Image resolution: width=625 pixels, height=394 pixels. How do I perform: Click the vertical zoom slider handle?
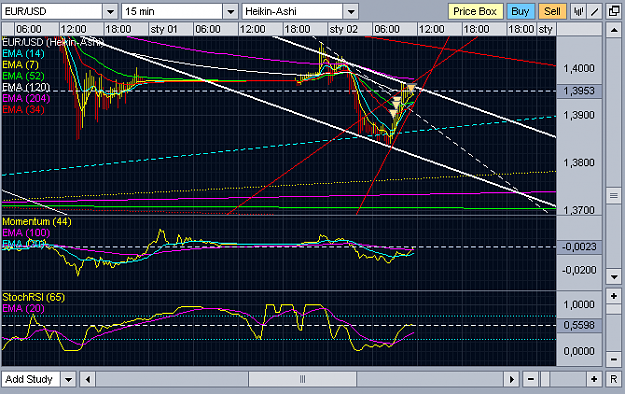click(614, 309)
